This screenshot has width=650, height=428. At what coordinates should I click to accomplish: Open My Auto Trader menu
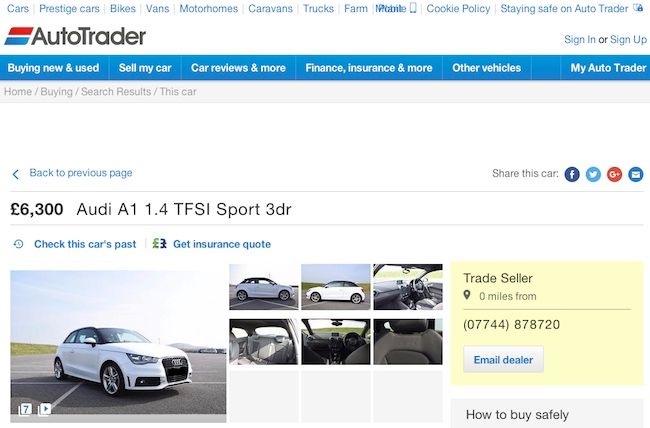pyautogui.click(x=608, y=68)
